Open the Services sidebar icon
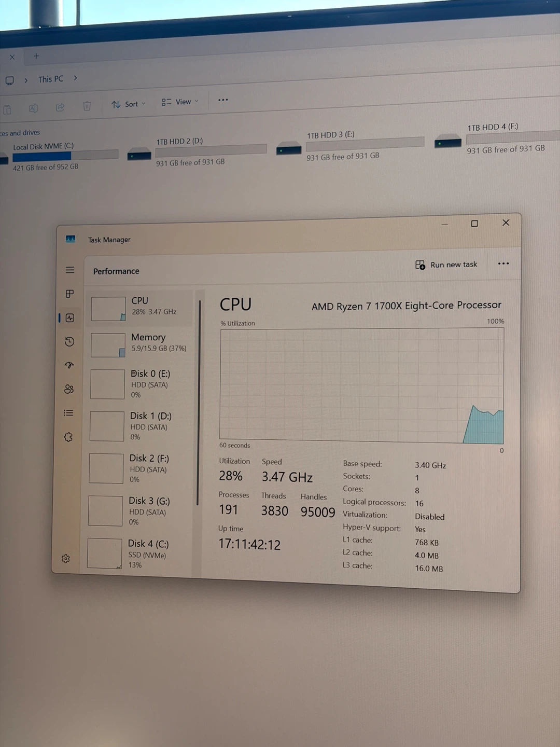This screenshot has width=560, height=747. [x=68, y=437]
